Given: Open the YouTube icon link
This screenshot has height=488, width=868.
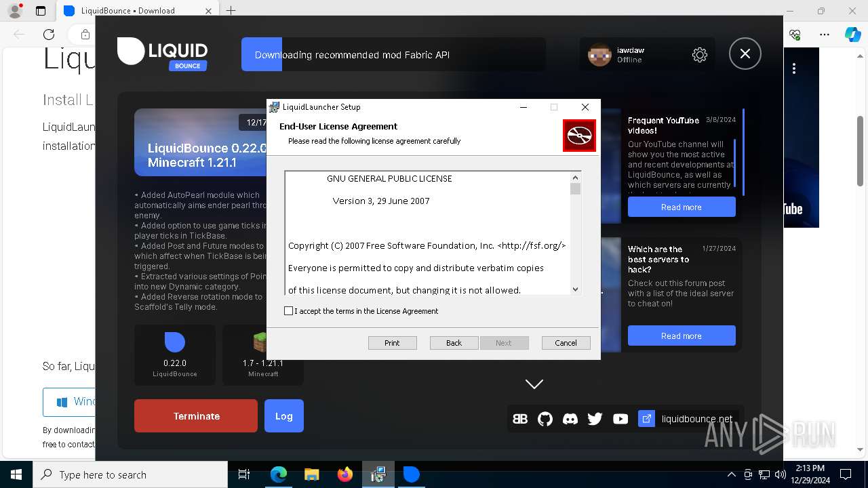Looking at the screenshot, I should tap(620, 419).
